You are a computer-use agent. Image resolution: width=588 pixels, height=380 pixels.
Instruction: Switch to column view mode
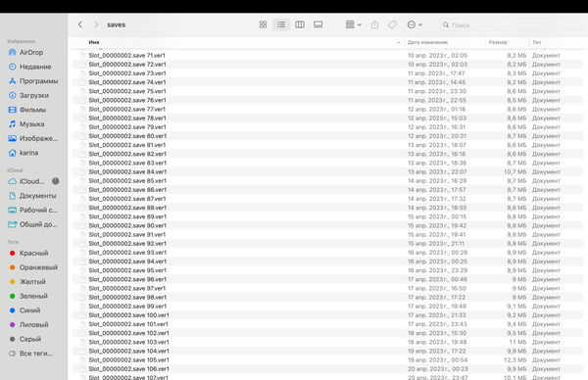[300, 24]
